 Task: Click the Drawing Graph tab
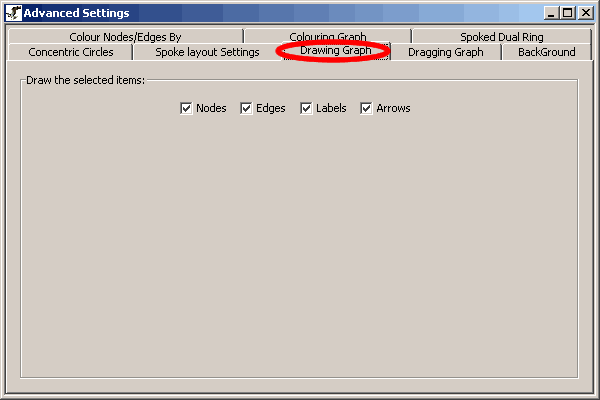pyautogui.click(x=335, y=51)
